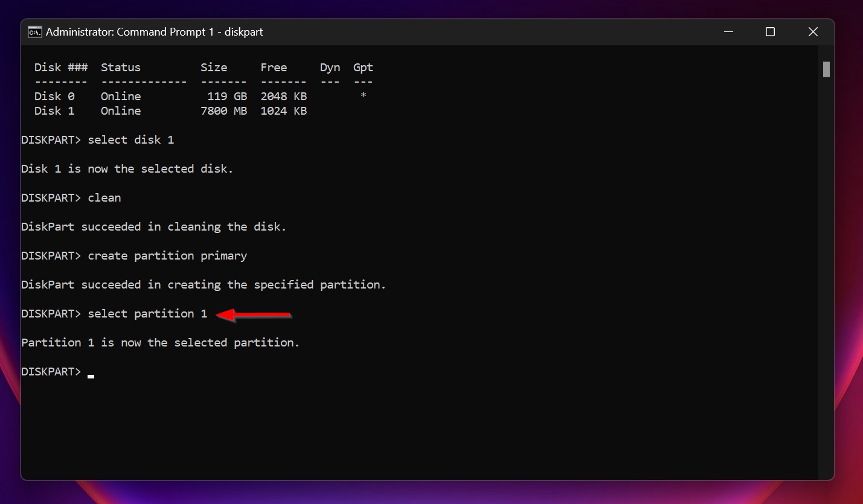Click the '1024 KB' free value
The image size is (863, 504).
(x=284, y=111)
